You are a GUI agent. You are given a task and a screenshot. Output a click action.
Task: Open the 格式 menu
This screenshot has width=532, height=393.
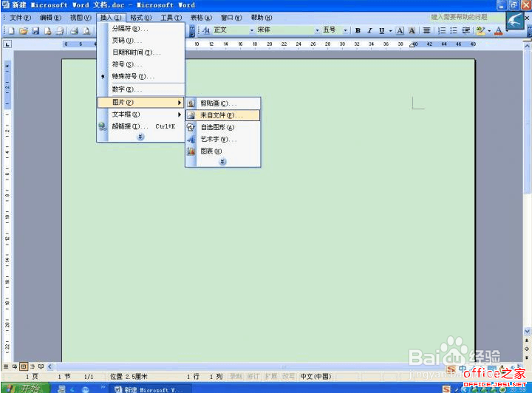[x=141, y=18]
